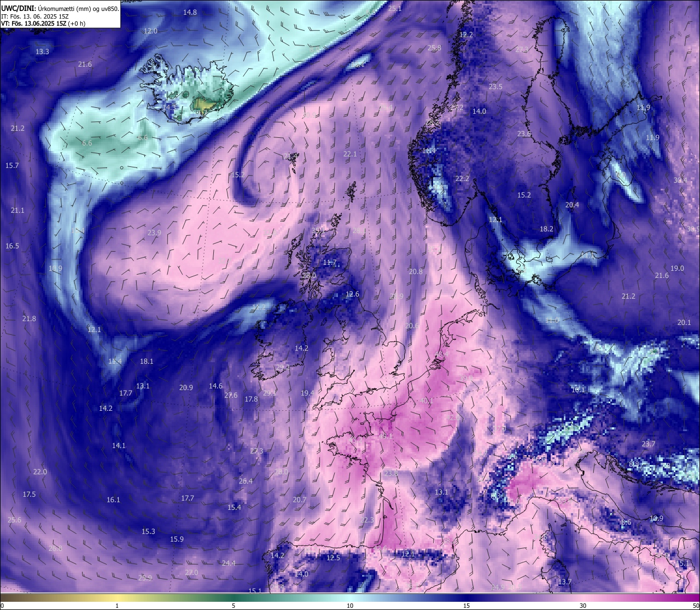Click the 19.4 value label
700x610 pixels.
click(307, 393)
